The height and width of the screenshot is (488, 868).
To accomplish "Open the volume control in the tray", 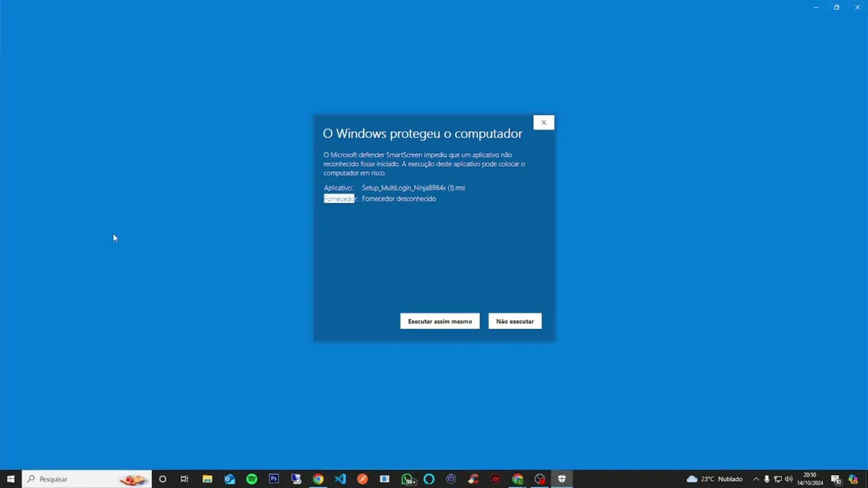I will coord(789,479).
